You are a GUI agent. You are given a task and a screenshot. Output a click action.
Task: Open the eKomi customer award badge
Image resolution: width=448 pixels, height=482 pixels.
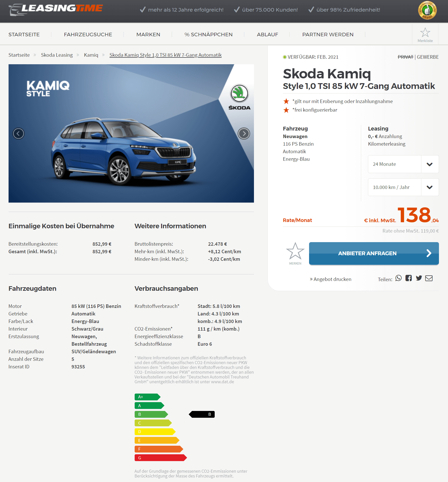(427, 10)
